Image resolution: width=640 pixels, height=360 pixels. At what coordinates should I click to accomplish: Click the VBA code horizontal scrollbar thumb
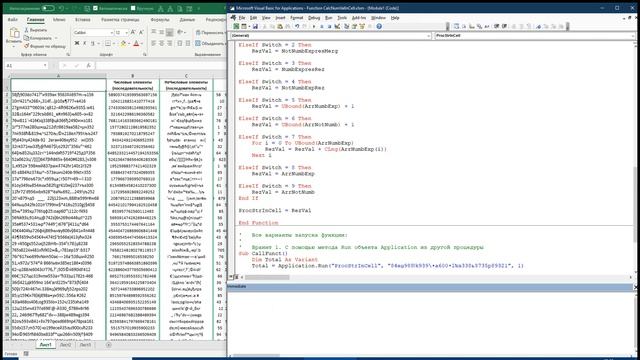tap(267, 277)
